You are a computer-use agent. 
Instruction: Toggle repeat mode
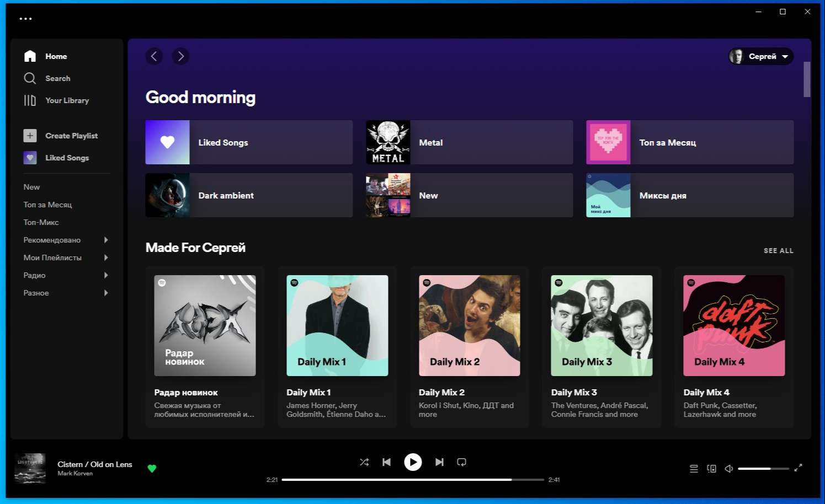pyautogui.click(x=461, y=462)
